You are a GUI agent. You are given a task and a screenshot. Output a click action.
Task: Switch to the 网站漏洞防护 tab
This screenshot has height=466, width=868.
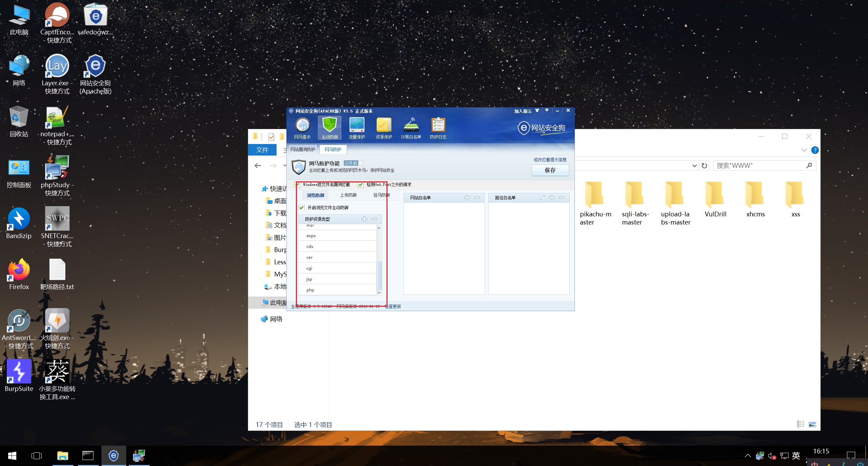pos(303,149)
